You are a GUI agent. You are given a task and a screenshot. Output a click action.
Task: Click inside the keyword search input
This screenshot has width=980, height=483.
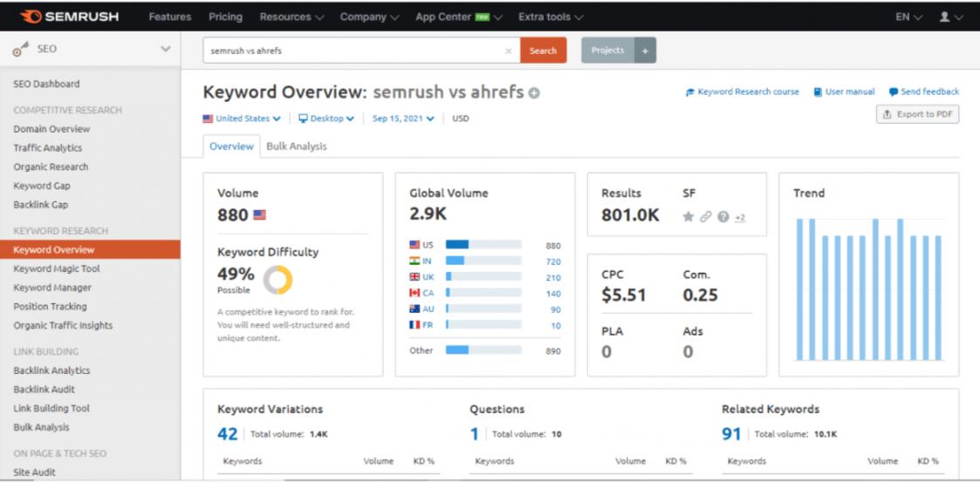[x=353, y=51]
